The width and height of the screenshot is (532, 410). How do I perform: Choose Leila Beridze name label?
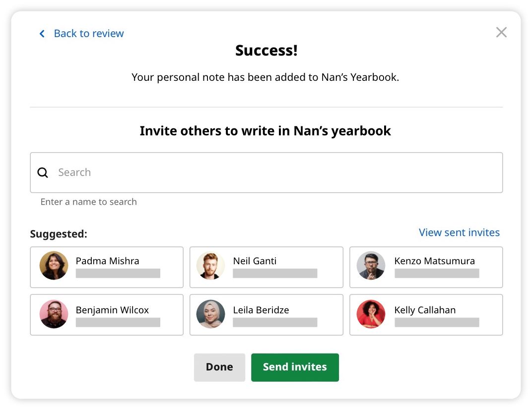261,310
